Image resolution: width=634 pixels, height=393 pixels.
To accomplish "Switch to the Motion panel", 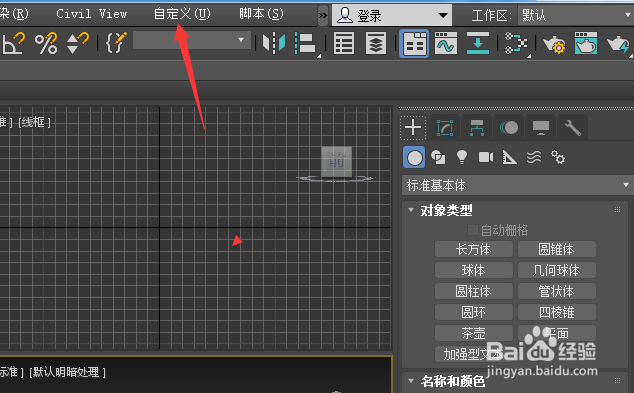I will coord(509,128).
